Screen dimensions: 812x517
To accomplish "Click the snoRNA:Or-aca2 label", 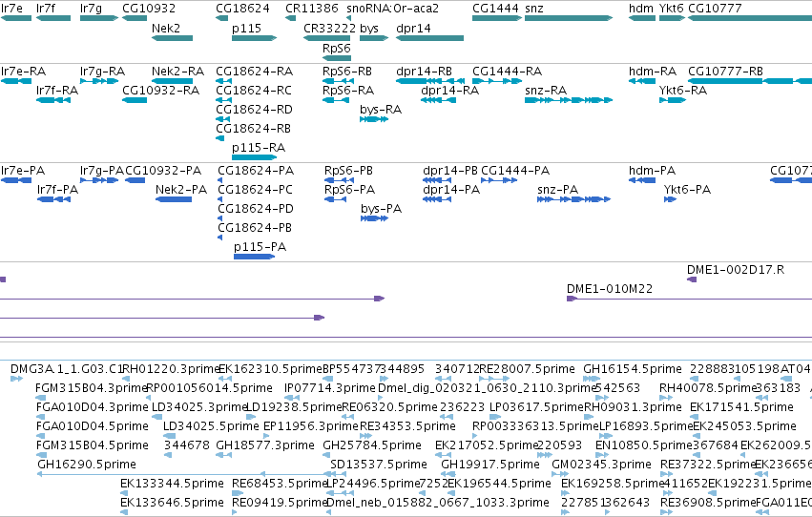I will (392, 9).
